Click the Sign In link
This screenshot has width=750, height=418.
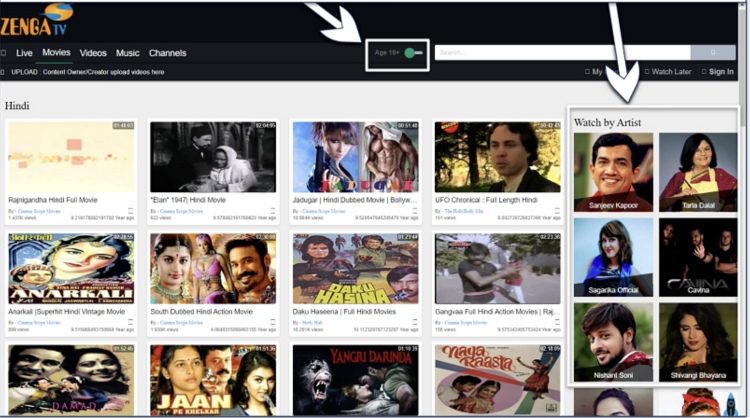click(x=721, y=72)
